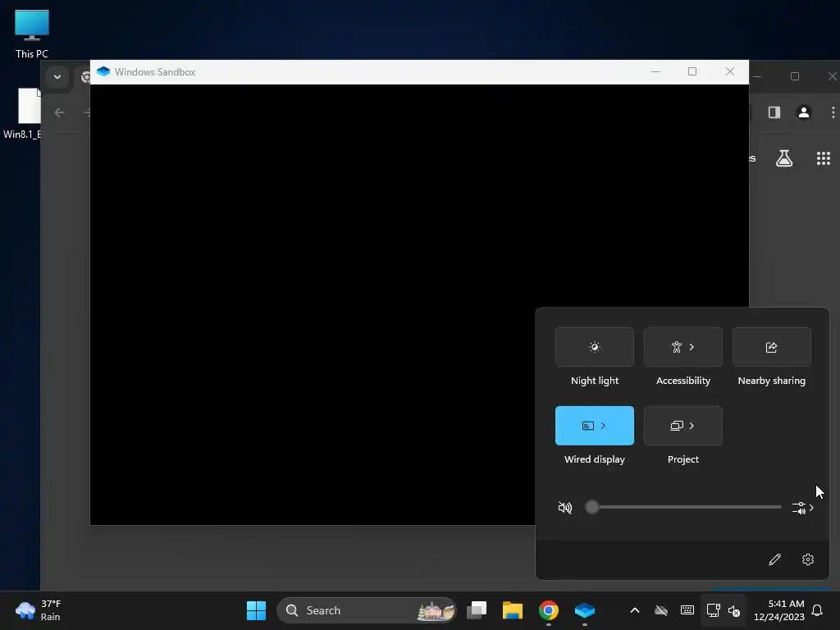Open File Explorer from the taskbar
Image resolution: width=840 pixels, height=630 pixels.
coord(512,610)
